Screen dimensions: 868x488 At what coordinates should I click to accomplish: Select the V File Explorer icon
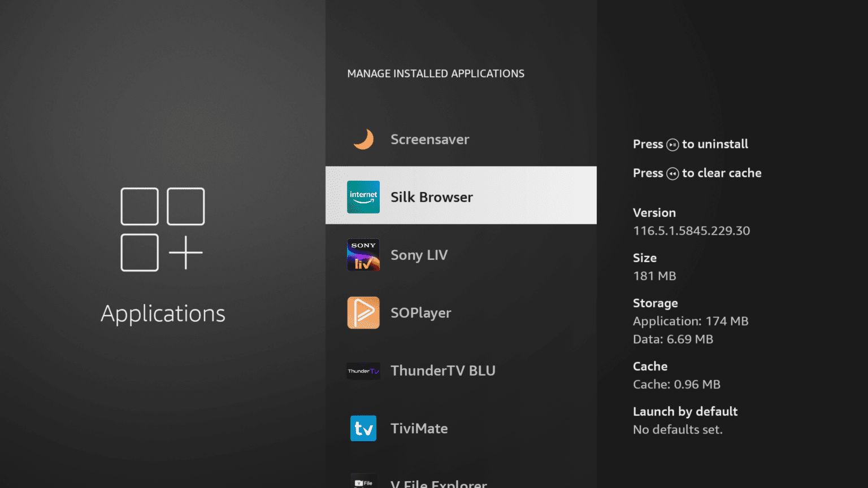coord(363,482)
